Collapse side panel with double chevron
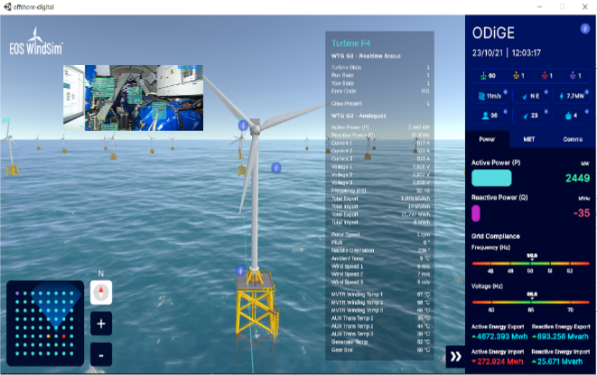The width and height of the screenshot is (597, 375). (x=455, y=356)
